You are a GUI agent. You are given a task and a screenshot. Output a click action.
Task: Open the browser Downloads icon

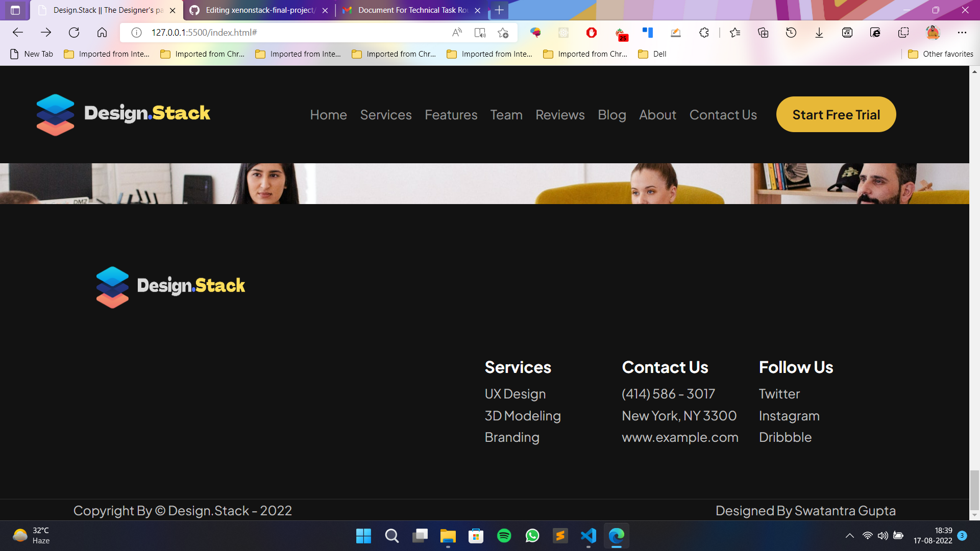coord(819,33)
